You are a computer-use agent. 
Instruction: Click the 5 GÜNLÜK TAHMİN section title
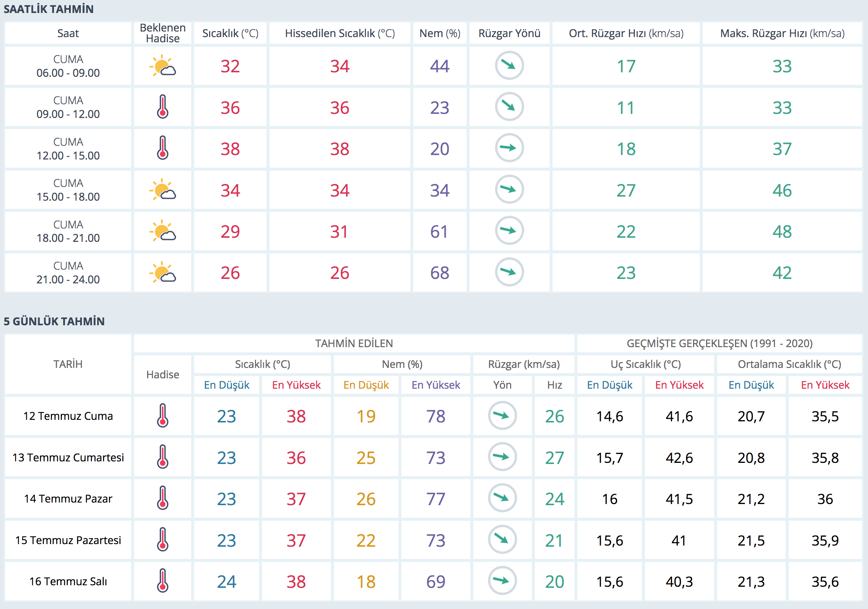54,321
